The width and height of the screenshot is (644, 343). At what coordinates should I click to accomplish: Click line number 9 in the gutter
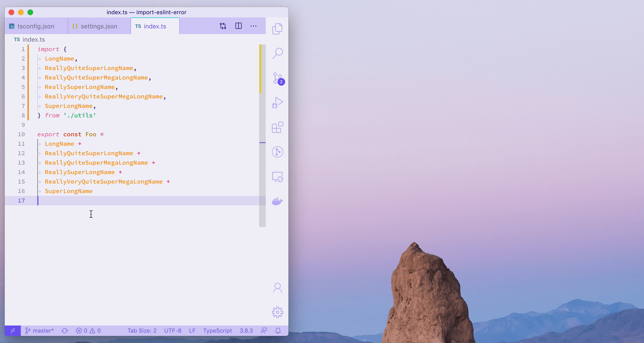pos(23,125)
